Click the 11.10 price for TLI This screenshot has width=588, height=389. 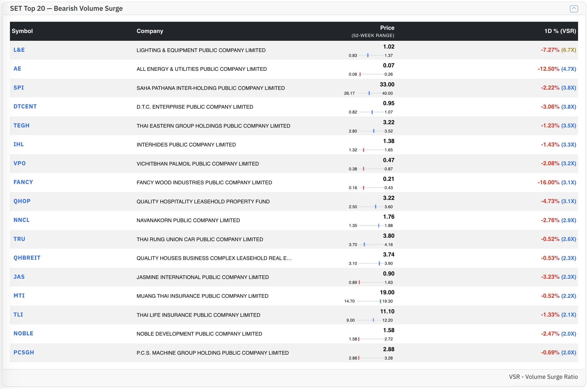[387, 311]
